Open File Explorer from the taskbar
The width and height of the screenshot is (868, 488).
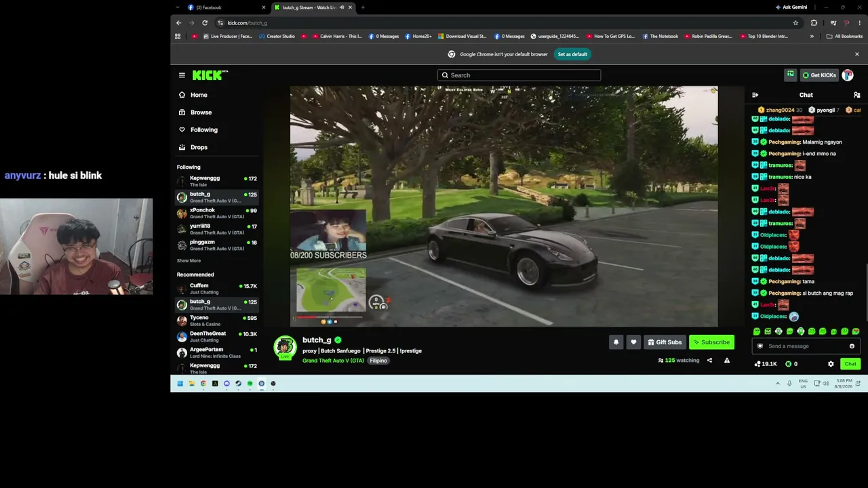click(x=191, y=384)
